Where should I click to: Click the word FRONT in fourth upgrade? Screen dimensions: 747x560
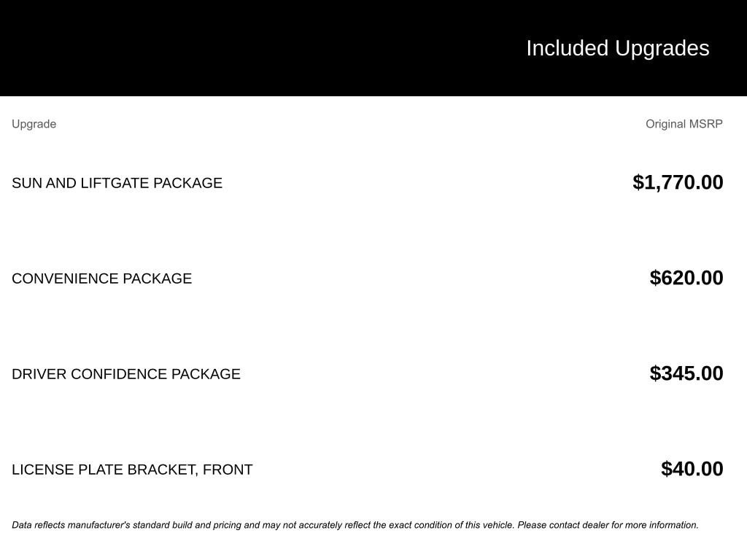point(228,470)
